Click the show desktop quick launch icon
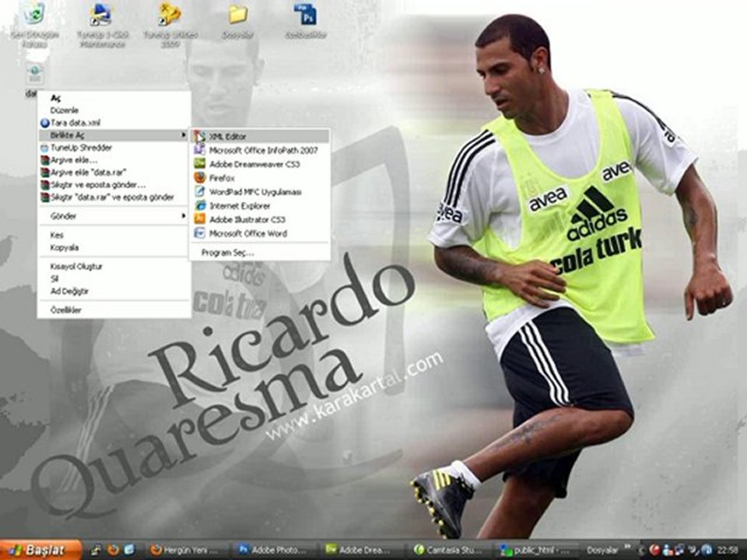Viewport: 747px width, 560px height. (96, 550)
